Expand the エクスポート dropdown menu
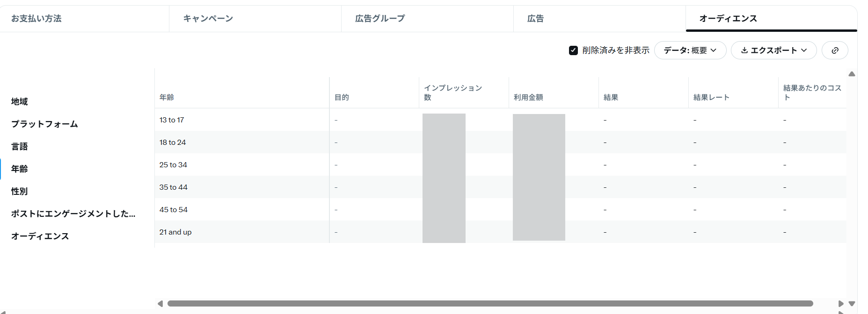868x314 pixels. (x=773, y=50)
